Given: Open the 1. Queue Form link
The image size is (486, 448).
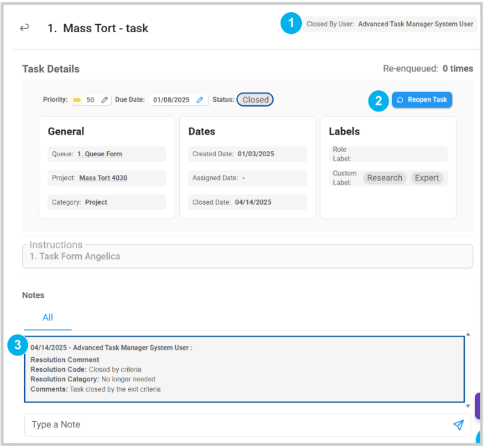Looking at the screenshot, I should pos(99,154).
